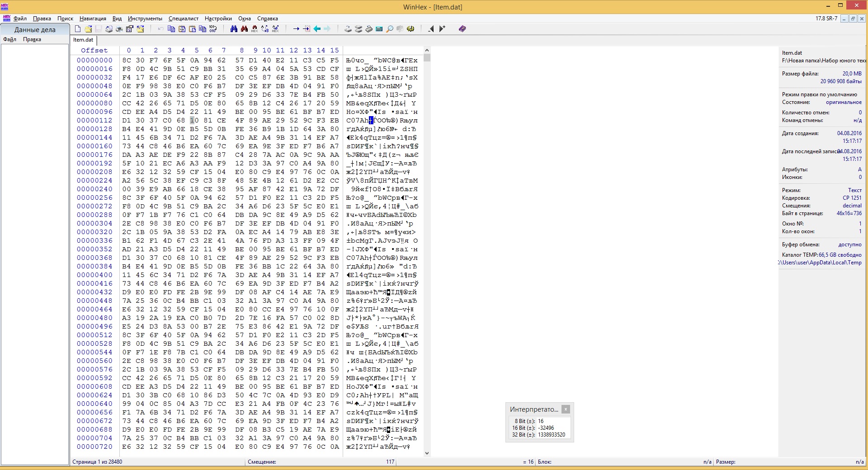This screenshot has height=470, width=868.
Task: Click the Go To Offset arrow icon
Action: click(296, 28)
